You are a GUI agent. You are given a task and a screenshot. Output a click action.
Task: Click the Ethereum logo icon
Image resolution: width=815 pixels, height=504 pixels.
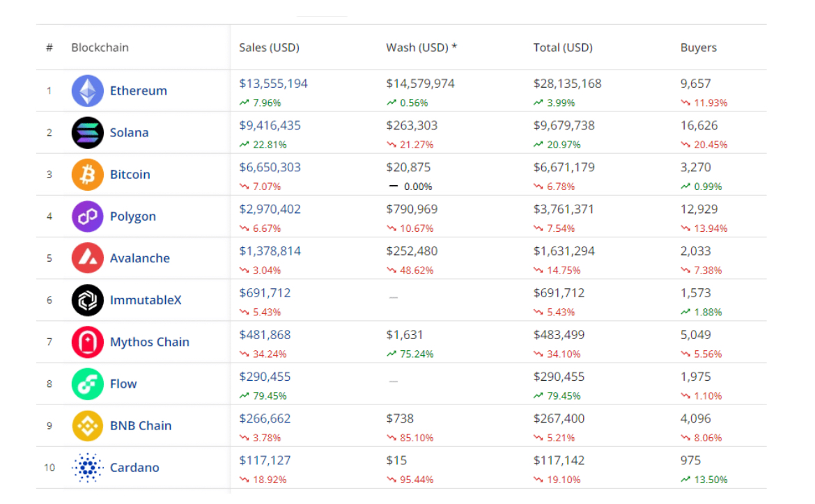click(87, 91)
